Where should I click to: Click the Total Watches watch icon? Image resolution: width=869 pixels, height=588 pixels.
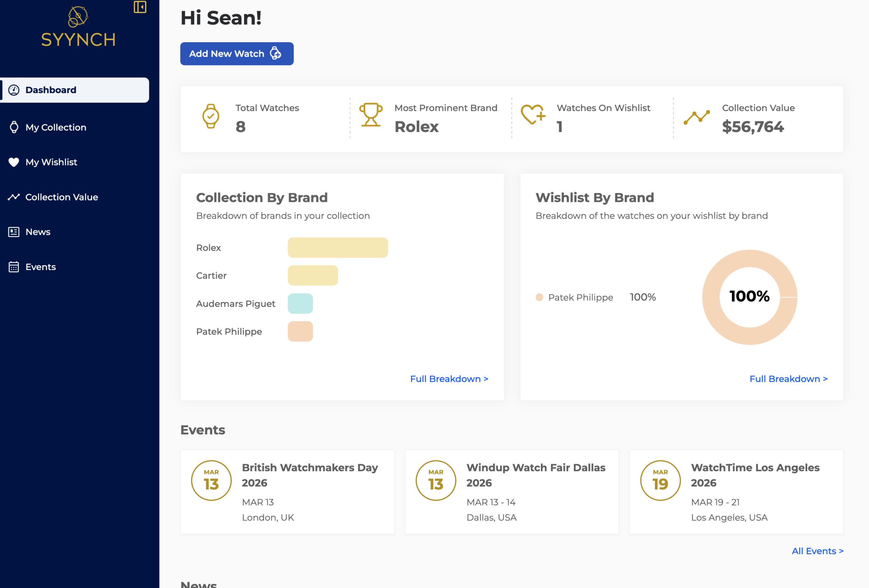pyautogui.click(x=210, y=116)
